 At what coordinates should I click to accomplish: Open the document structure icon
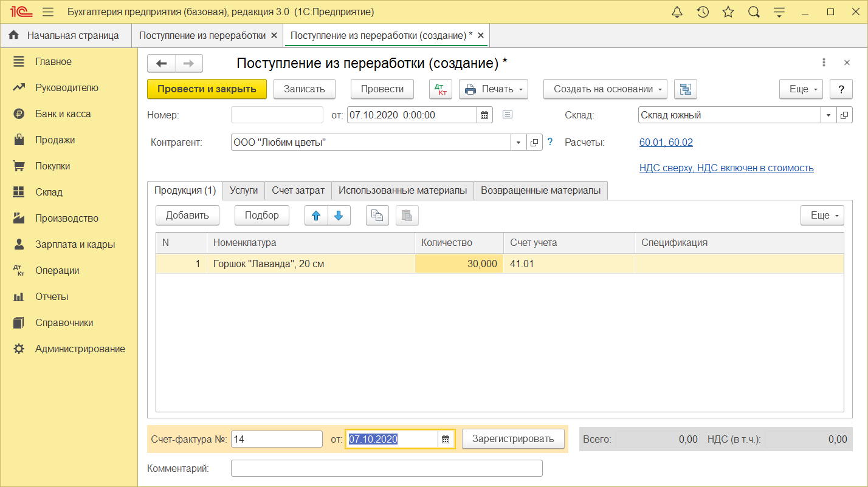click(x=686, y=89)
